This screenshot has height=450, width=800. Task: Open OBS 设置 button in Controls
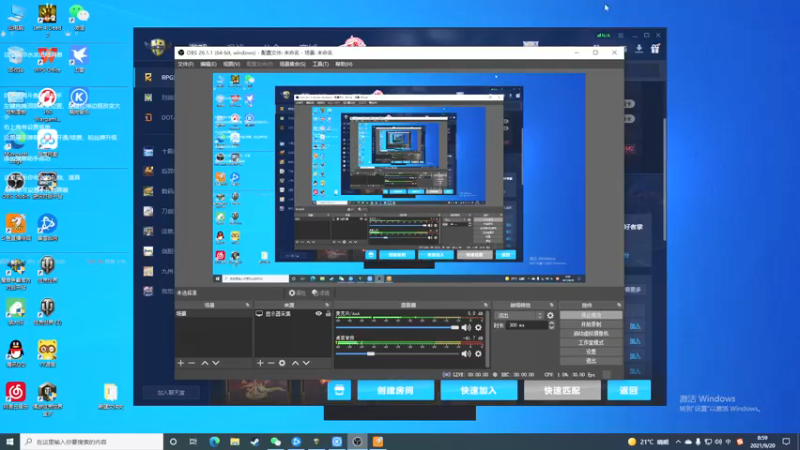591,352
